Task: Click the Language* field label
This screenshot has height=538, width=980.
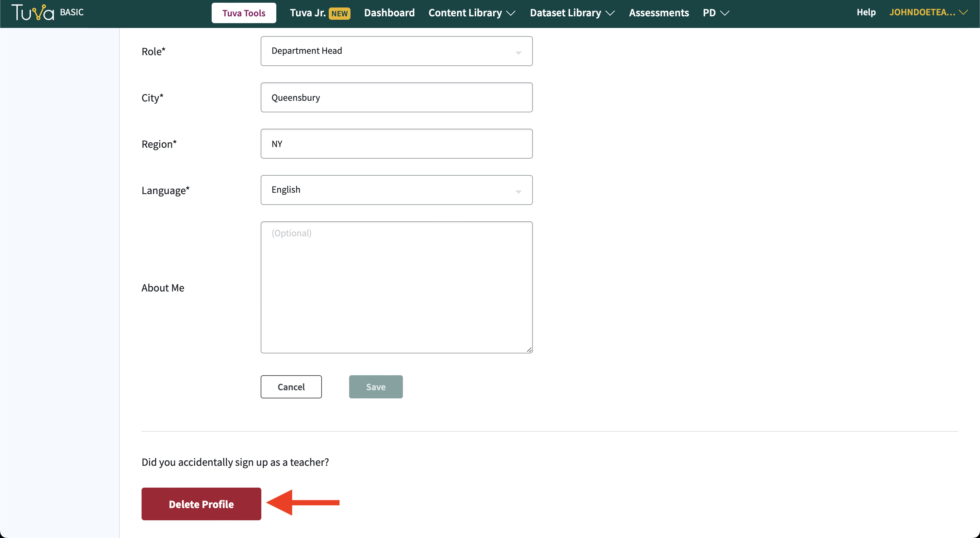Action: point(165,190)
